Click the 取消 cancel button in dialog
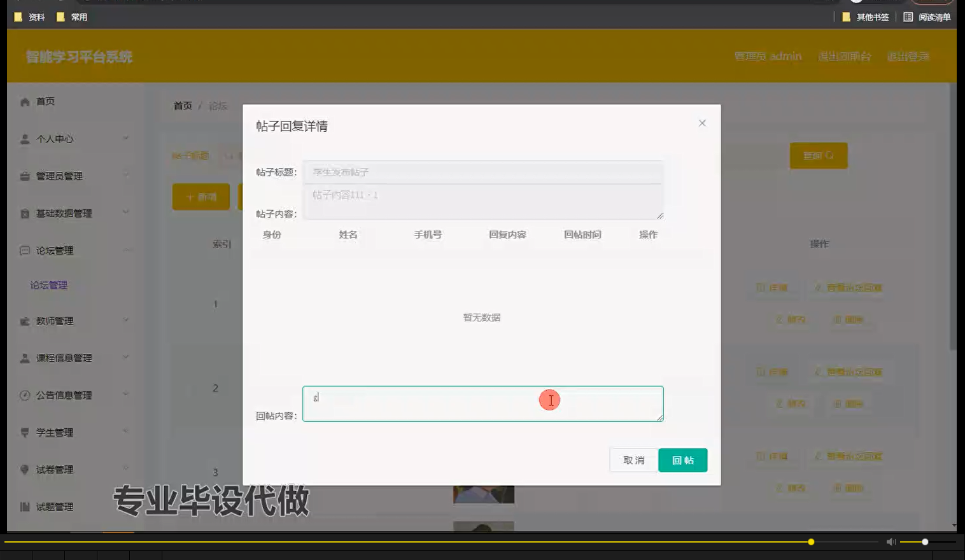Viewport: 965px width, 560px height. 633,459
